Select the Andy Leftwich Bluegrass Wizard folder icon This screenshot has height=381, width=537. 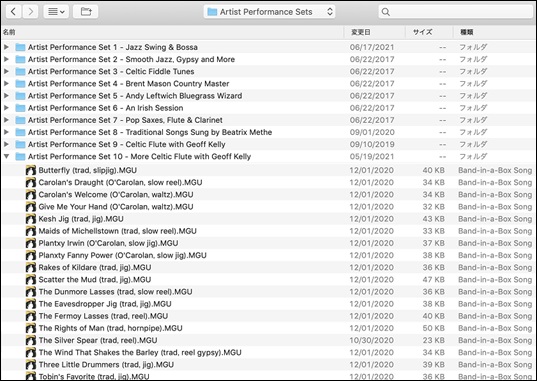click(20, 96)
